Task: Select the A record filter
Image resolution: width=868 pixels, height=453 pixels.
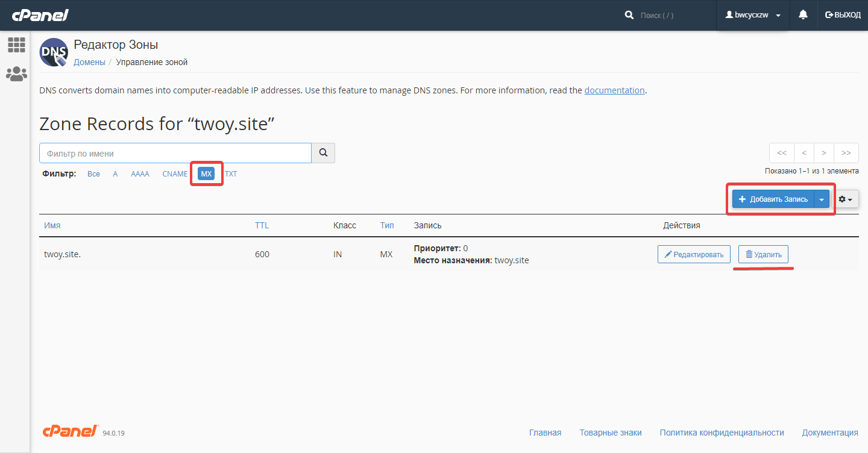Action: (115, 173)
